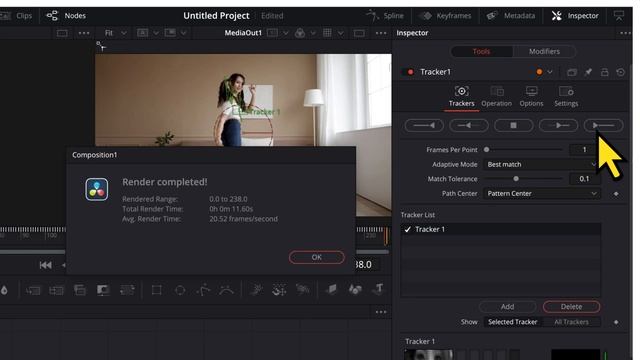The image size is (640, 360).
Task: Click Track Reverse button
Action: pyautogui.click(x=424, y=125)
